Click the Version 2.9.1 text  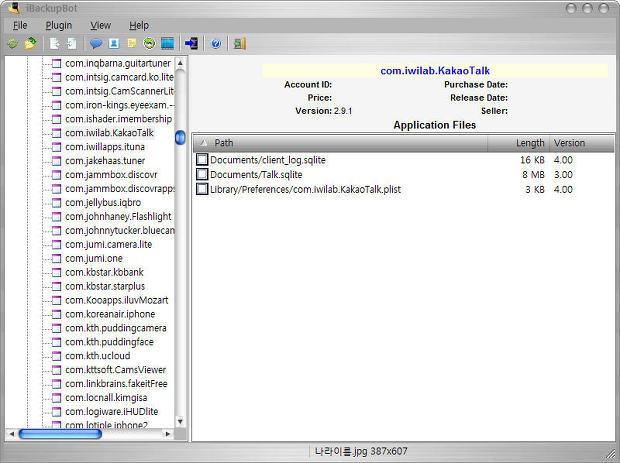click(323, 111)
